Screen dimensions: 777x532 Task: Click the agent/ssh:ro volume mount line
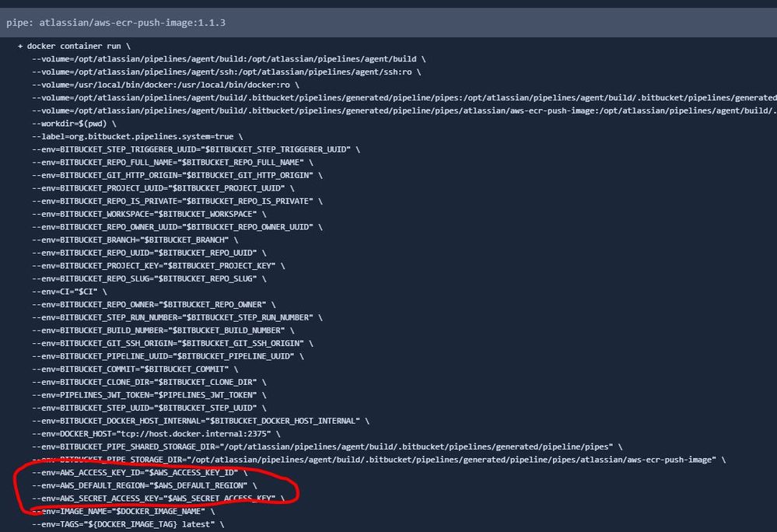pyautogui.click(x=226, y=72)
